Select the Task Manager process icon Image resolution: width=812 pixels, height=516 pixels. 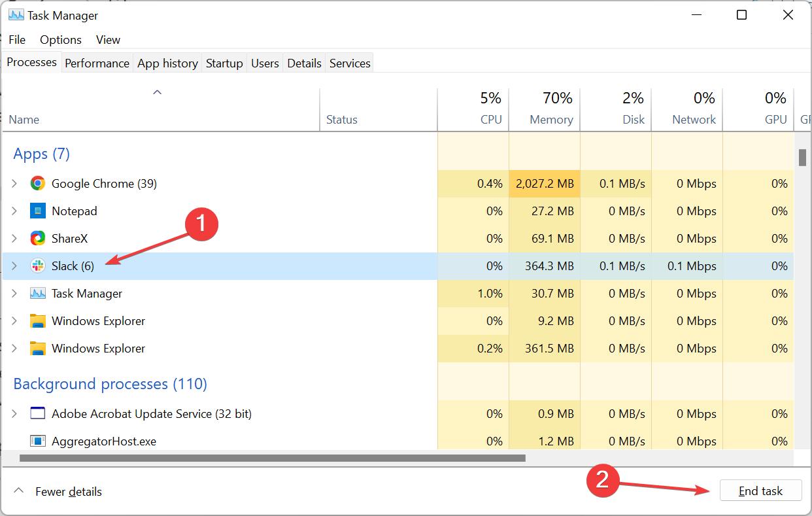coord(38,294)
